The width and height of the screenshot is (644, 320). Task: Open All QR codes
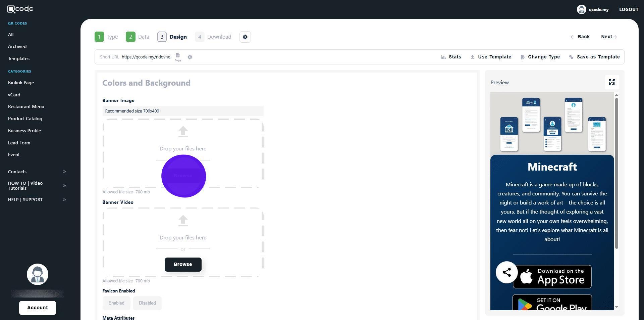click(x=11, y=35)
